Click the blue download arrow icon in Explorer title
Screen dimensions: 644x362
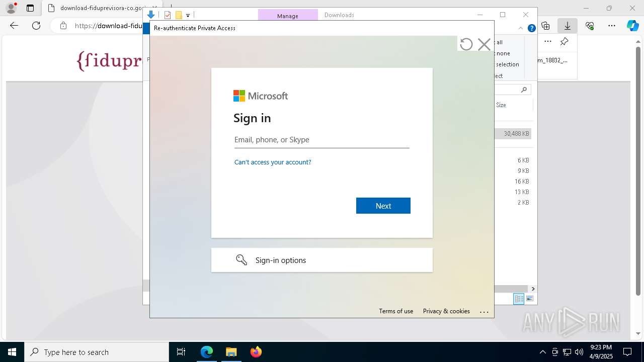click(x=150, y=15)
